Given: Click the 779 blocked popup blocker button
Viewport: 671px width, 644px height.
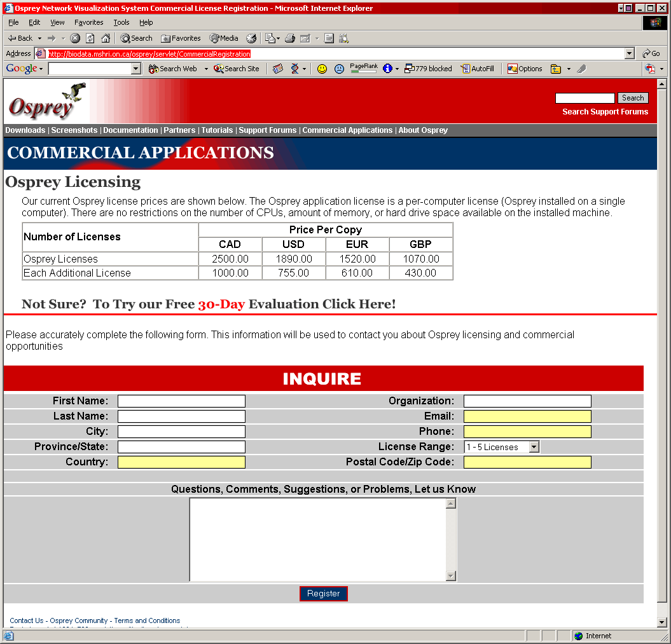Looking at the screenshot, I should 428,69.
